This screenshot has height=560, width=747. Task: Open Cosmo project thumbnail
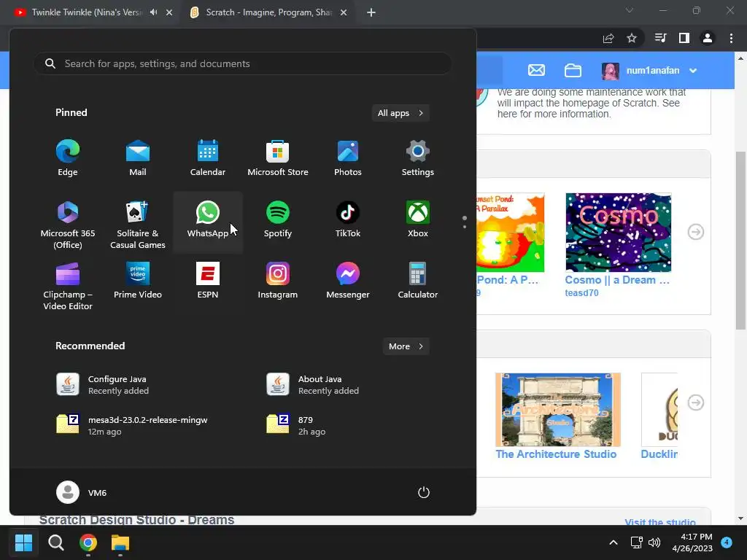[619, 233]
